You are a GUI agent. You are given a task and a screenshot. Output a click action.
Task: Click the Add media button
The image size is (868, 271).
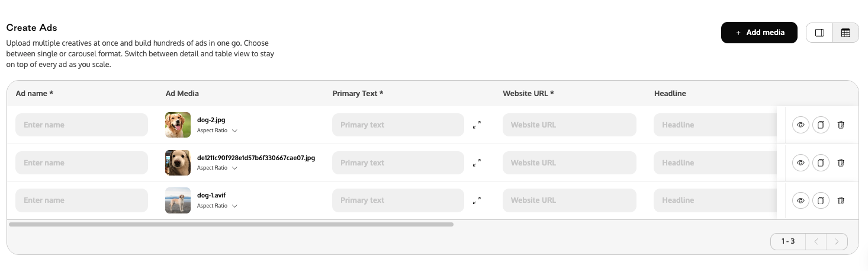click(x=759, y=33)
